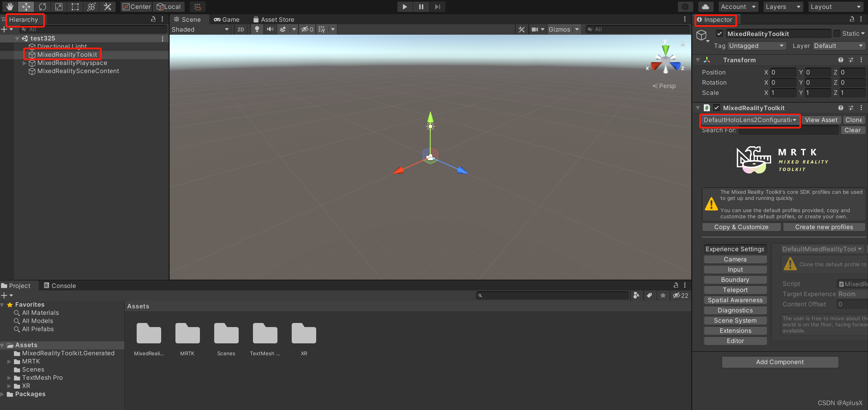868x410 pixels.
Task: Select the Move tool
Action: pos(26,7)
